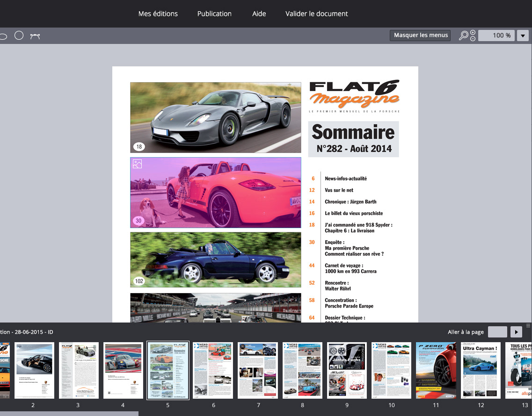Open the zoom percentage dropdown arrow
Image resolution: width=532 pixels, height=416 pixels.
[523, 36]
